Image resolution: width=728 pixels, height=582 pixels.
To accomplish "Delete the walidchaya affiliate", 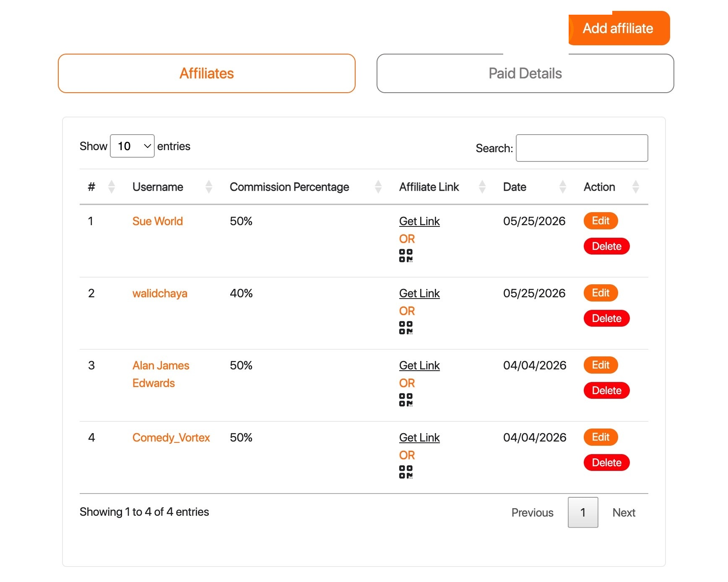I will 607,318.
